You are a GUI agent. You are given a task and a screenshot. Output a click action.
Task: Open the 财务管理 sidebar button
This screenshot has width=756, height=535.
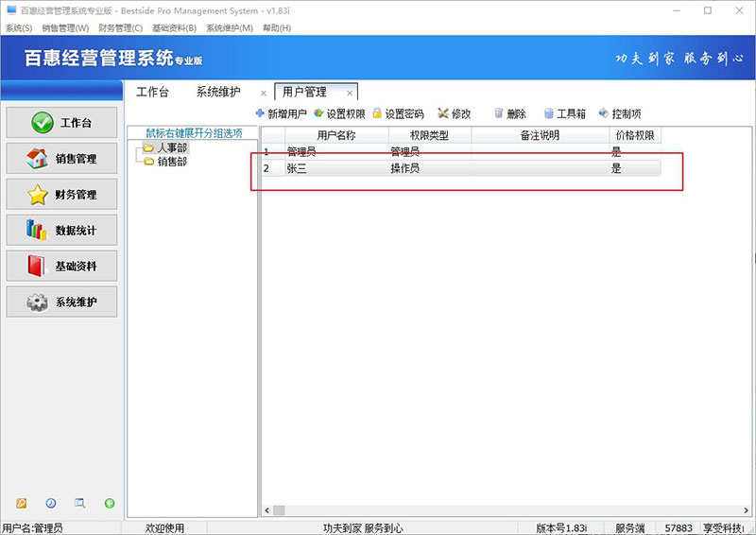click(61, 195)
